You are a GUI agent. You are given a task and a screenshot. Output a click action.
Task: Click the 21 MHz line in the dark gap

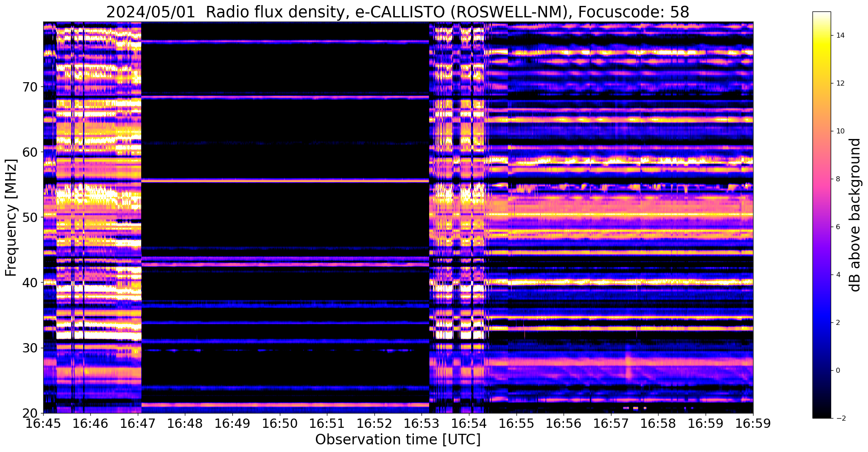pos(285,405)
